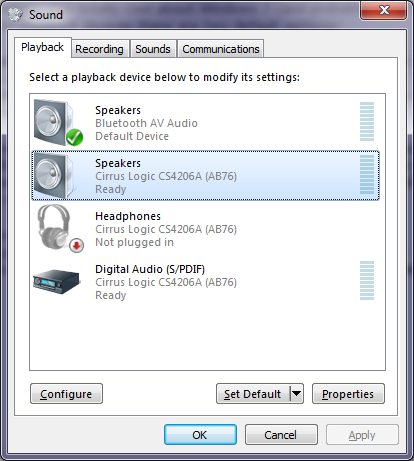Viewport: 414px width, 461px height.
Task: Click "Ready" under Digital Audio (S/PDIF)
Action: coord(111,295)
